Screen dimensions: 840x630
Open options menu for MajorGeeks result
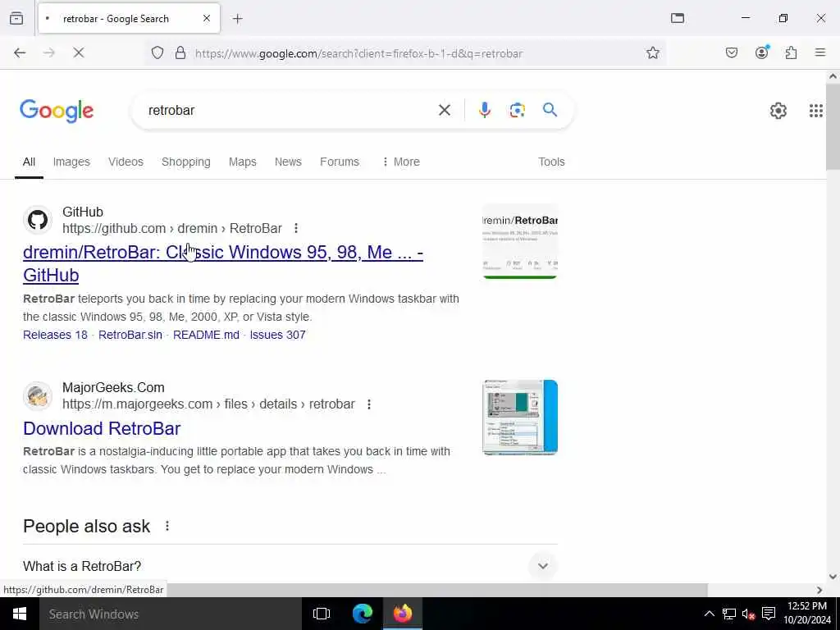pos(368,404)
